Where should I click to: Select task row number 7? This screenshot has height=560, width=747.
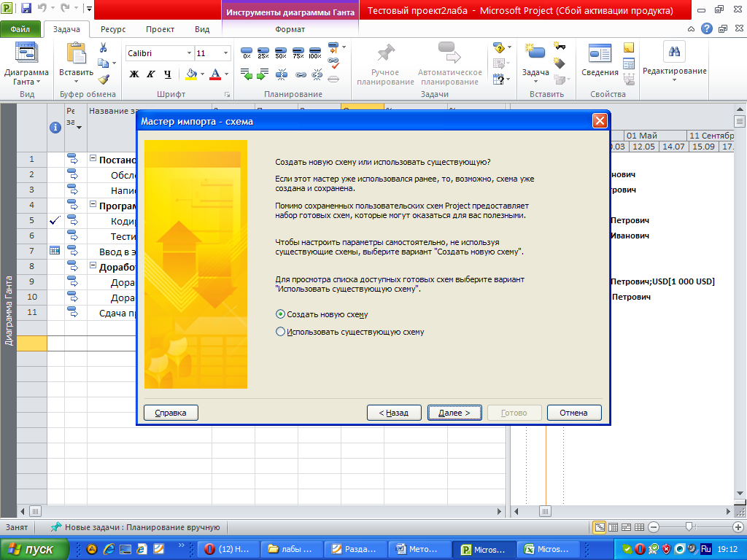[32, 251]
